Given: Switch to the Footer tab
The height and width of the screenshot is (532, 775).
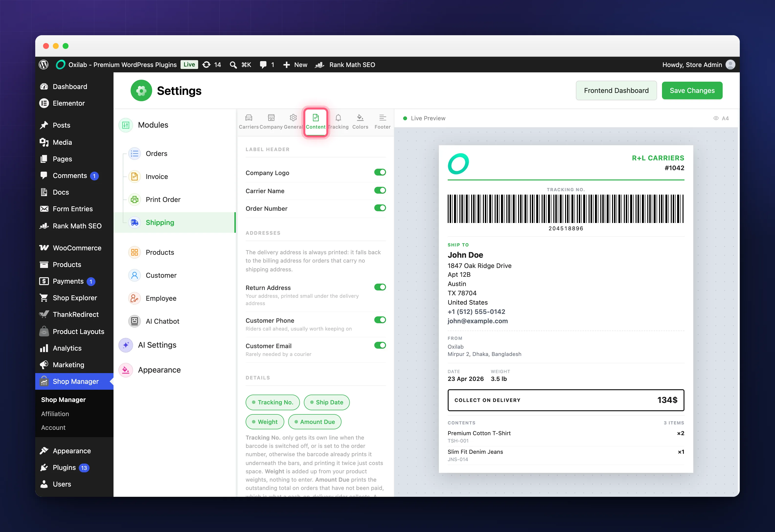Looking at the screenshot, I should pyautogui.click(x=383, y=122).
